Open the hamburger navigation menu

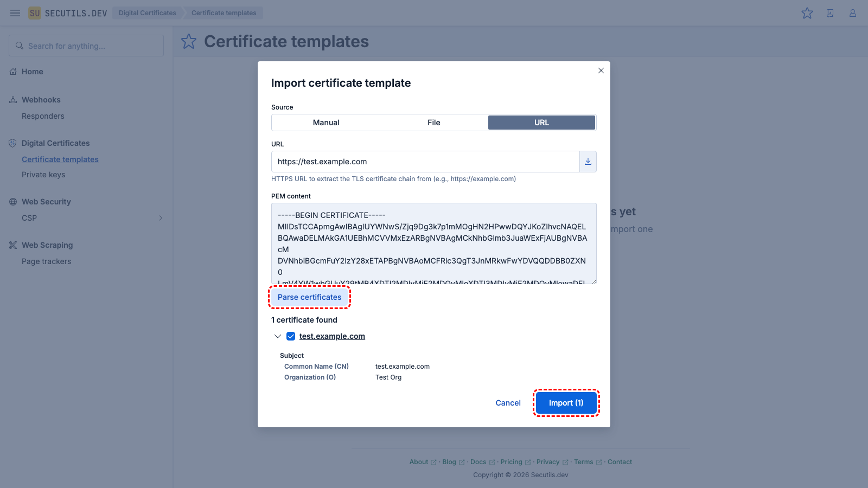click(x=15, y=13)
